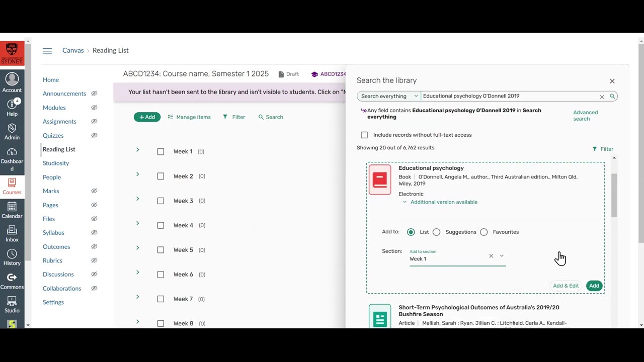Expand the Week 2 section
Image resolution: width=644 pixels, height=362 pixels.
click(x=137, y=174)
